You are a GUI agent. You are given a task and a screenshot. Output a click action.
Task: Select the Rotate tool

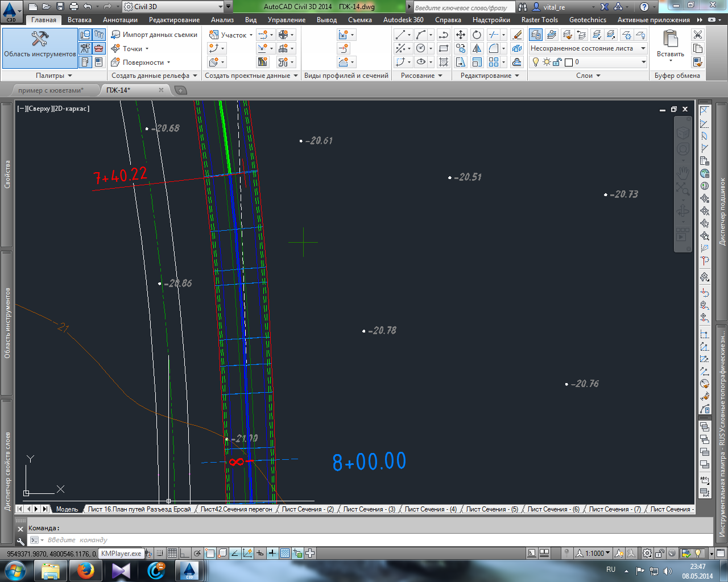(477, 35)
